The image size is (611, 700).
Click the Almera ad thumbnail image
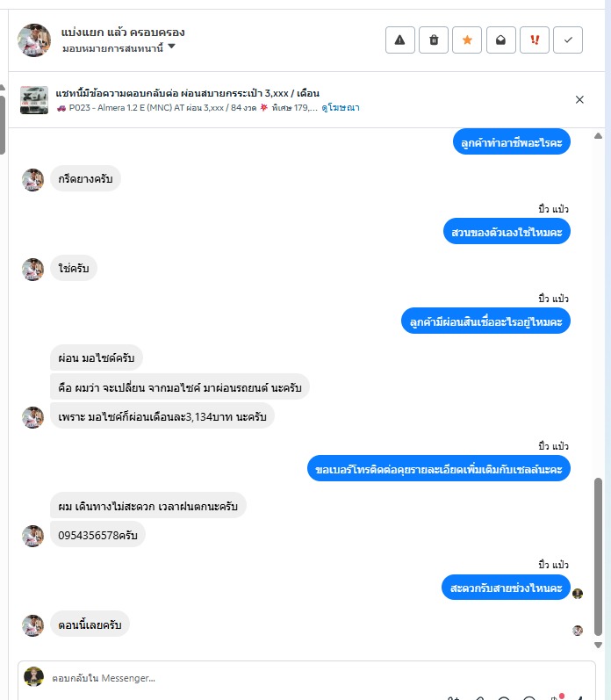tap(34, 100)
